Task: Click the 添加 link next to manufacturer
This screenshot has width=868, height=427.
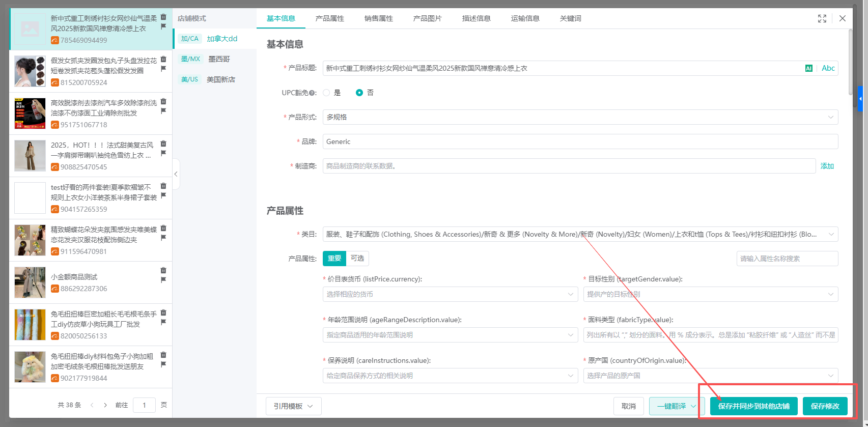Action: coord(827,166)
